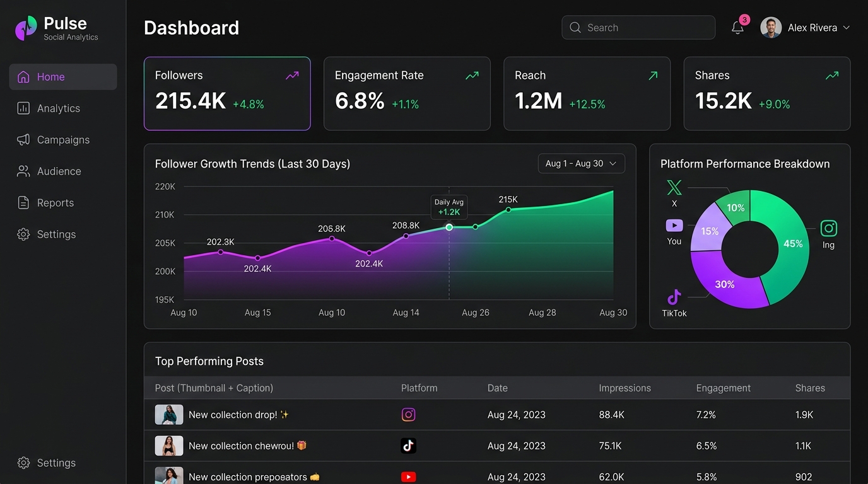Viewport: 868px width, 484px height.
Task: Click the Post (Thumbnail + Caption) header
Action: point(214,388)
